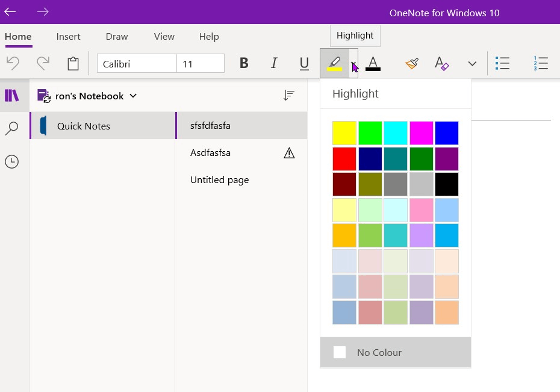Pick the maroon highlight swatch
The image size is (560, 392).
pyautogui.click(x=344, y=184)
